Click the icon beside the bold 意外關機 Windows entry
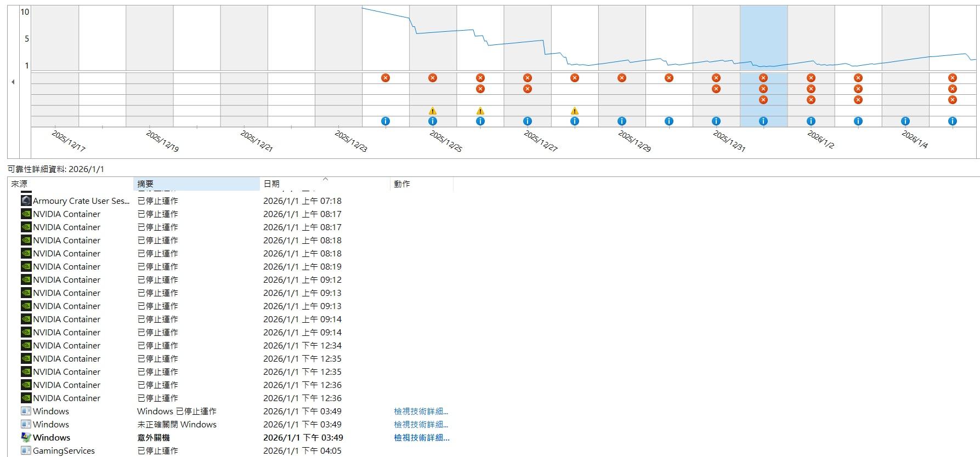 tap(26, 437)
